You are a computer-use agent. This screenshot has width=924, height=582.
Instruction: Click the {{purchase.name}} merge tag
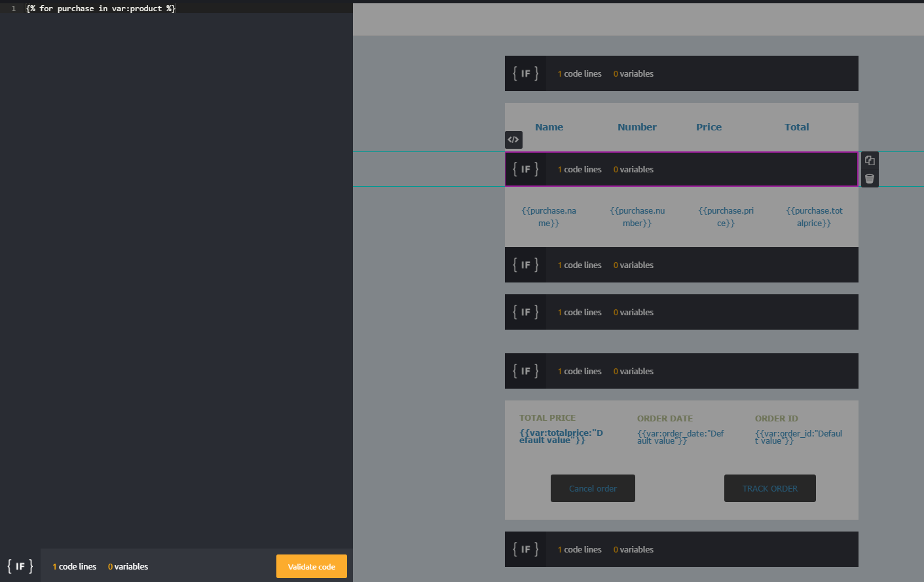click(x=549, y=217)
